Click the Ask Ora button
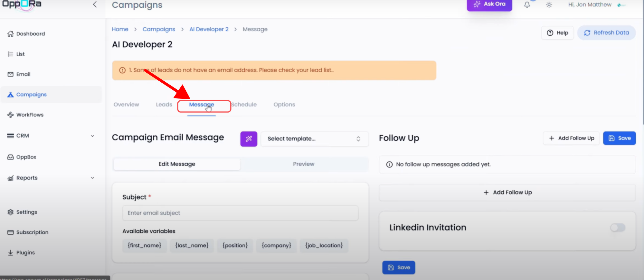The width and height of the screenshot is (644, 280). 489,5
